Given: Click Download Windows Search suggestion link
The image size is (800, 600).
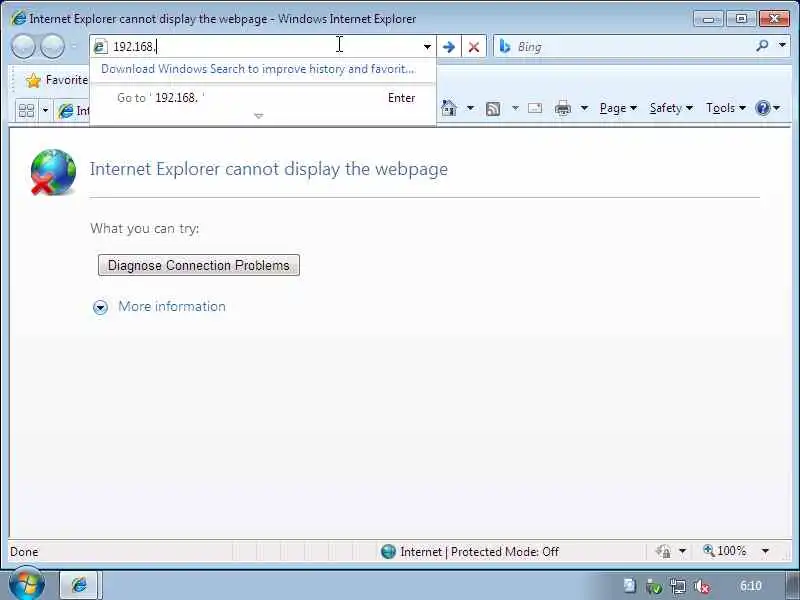Looking at the screenshot, I should (258, 69).
